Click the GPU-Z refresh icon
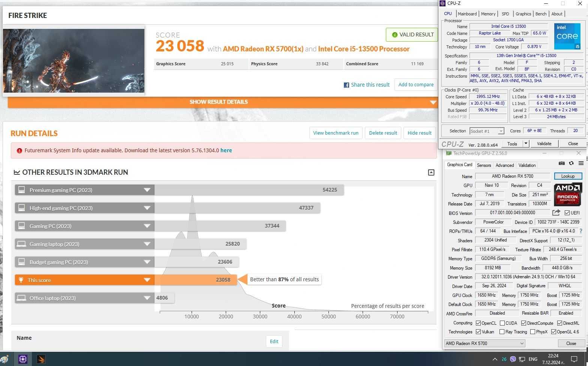Image resolution: width=588 pixels, height=366 pixels. tap(571, 163)
